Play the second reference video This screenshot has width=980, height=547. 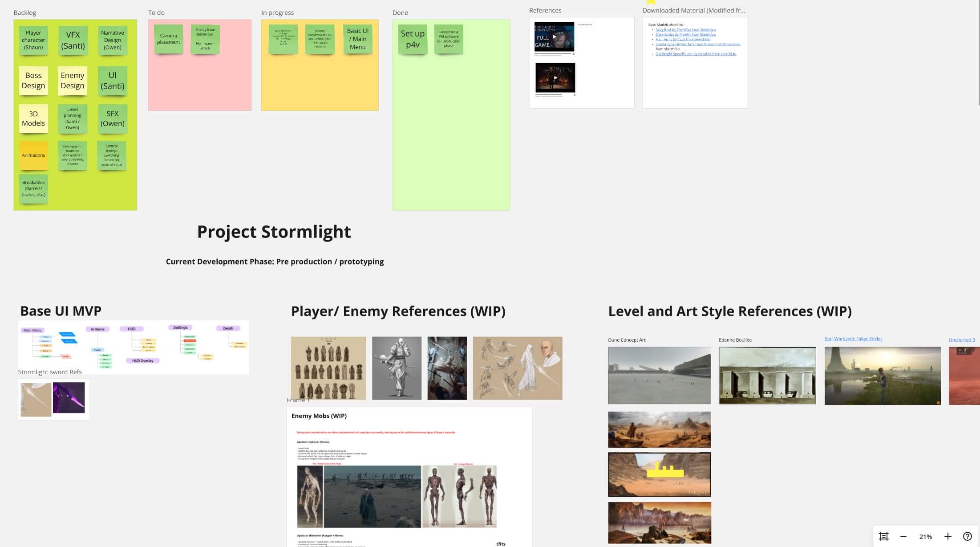pyautogui.click(x=555, y=78)
